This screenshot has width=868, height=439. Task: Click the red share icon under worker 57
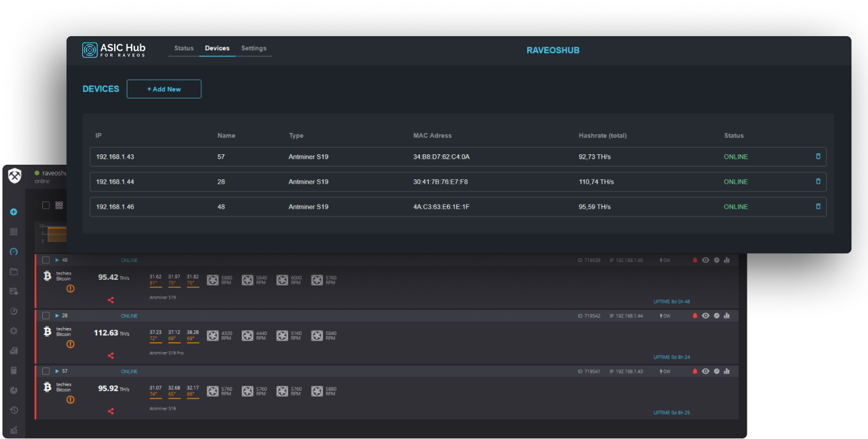click(111, 411)
